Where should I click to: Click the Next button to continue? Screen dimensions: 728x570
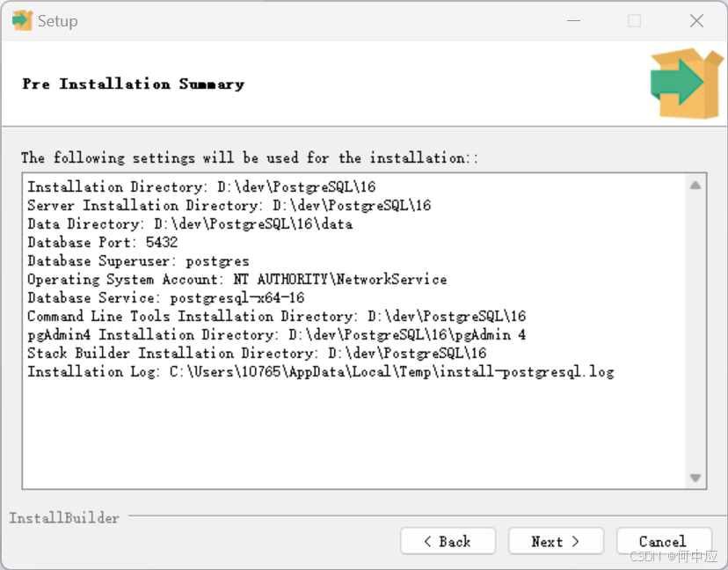click(x=556, y=541)
